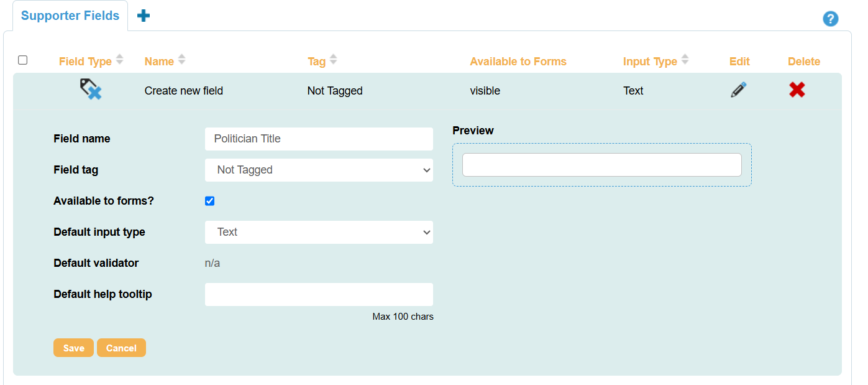Open the Default input type dropdown
The height and width of the screenshot is (385, 868).
[319, 232]
